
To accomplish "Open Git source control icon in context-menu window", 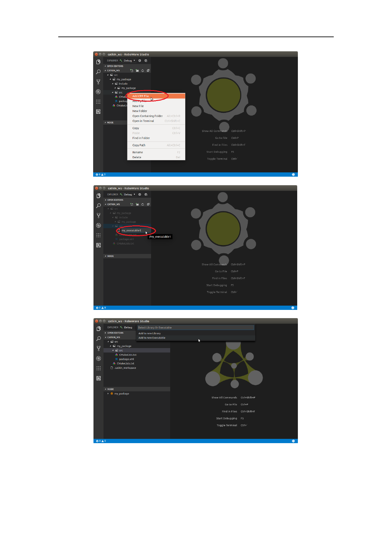I will (98, 82).
